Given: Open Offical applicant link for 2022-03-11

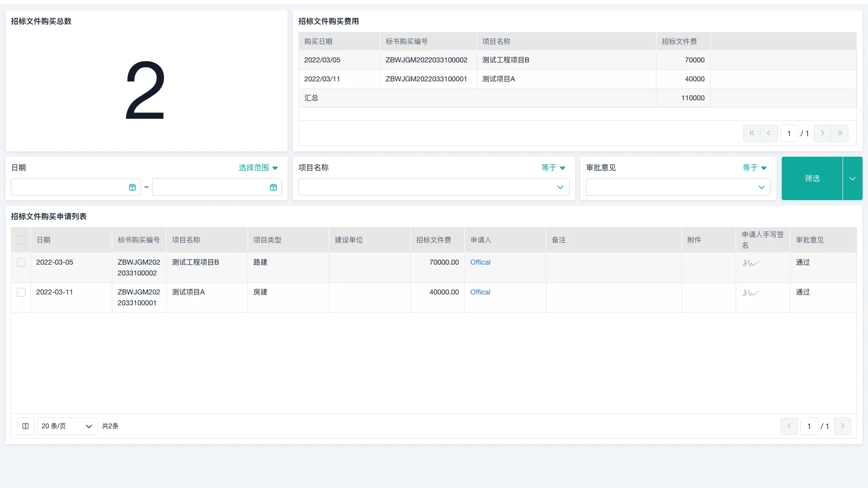Looking at the screenshot, I should (480, 292).
